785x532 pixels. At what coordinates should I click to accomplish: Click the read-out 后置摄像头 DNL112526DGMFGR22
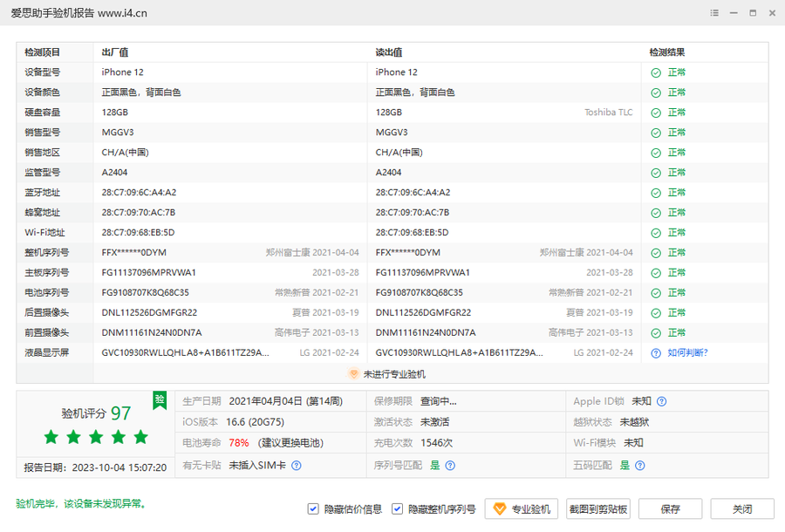coord(423,313)
